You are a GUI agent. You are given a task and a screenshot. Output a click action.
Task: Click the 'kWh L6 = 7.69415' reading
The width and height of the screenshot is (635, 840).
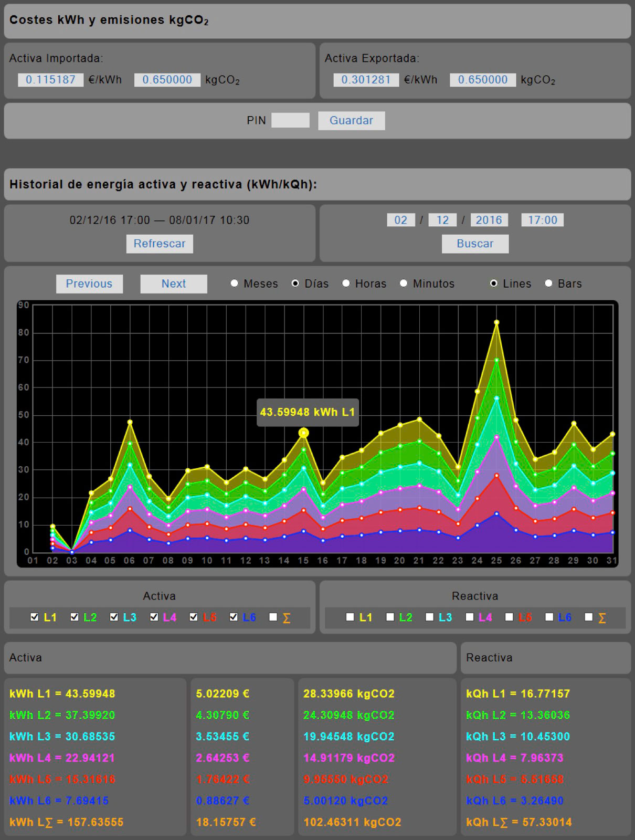59,801
